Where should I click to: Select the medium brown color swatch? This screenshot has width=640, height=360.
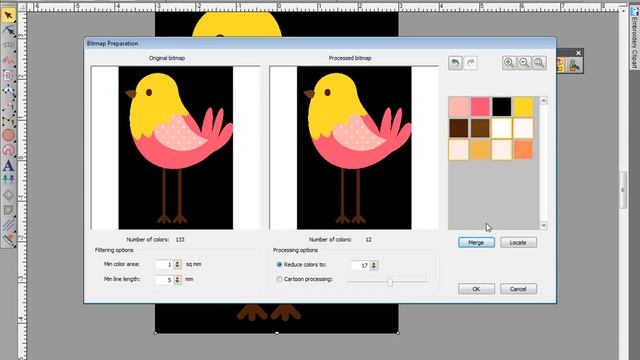click(x=480, y=128)
